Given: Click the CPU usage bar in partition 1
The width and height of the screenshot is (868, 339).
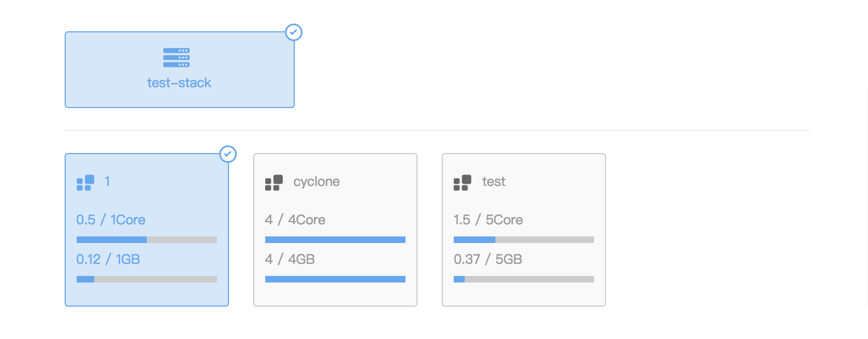Looking at the screenshot, I should (x=147, y=240).
